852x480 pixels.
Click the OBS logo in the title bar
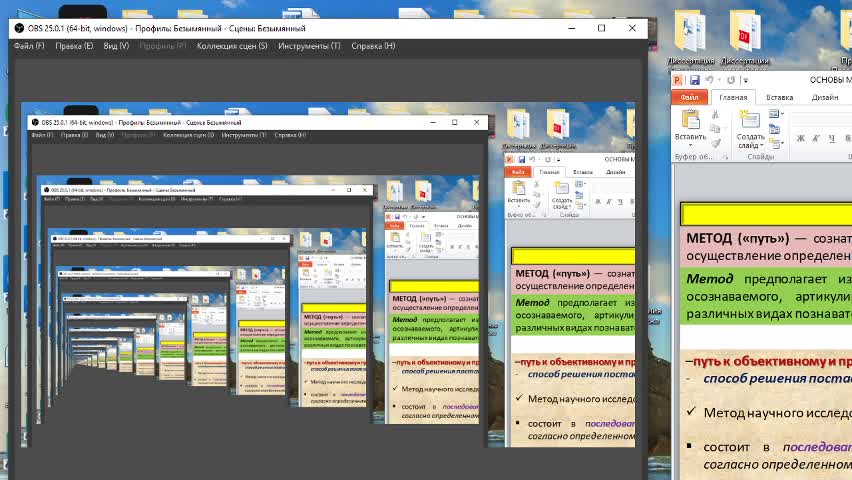click(19, 28)
